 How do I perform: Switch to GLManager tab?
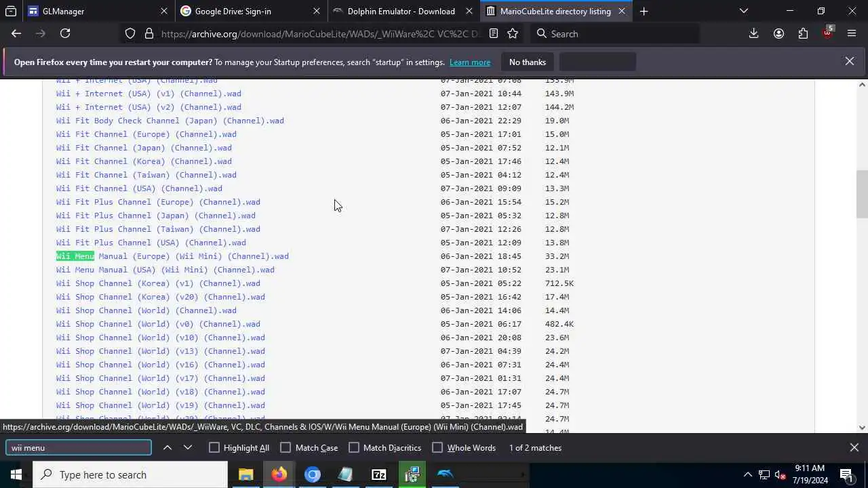[x=97, y=11]
